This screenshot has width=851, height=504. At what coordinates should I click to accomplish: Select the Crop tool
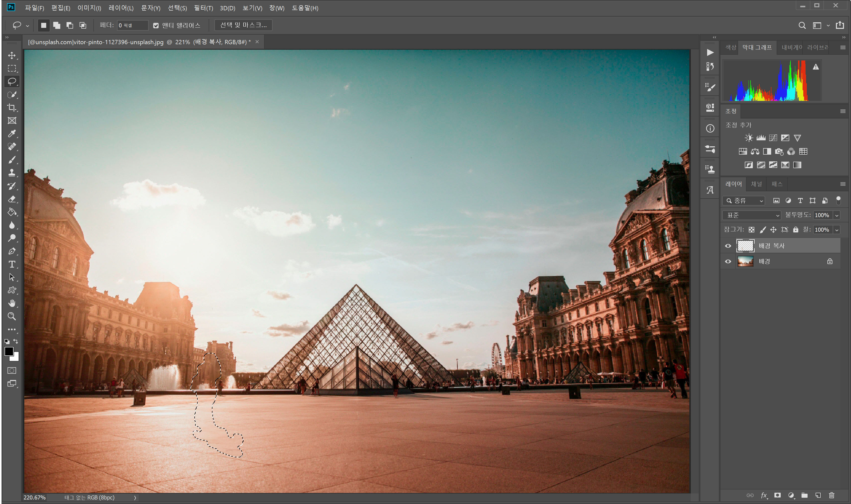12,108
